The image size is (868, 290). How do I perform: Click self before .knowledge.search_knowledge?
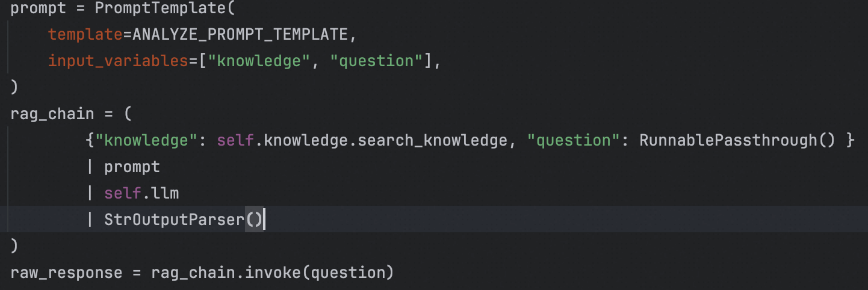click(x=236, y=141)
